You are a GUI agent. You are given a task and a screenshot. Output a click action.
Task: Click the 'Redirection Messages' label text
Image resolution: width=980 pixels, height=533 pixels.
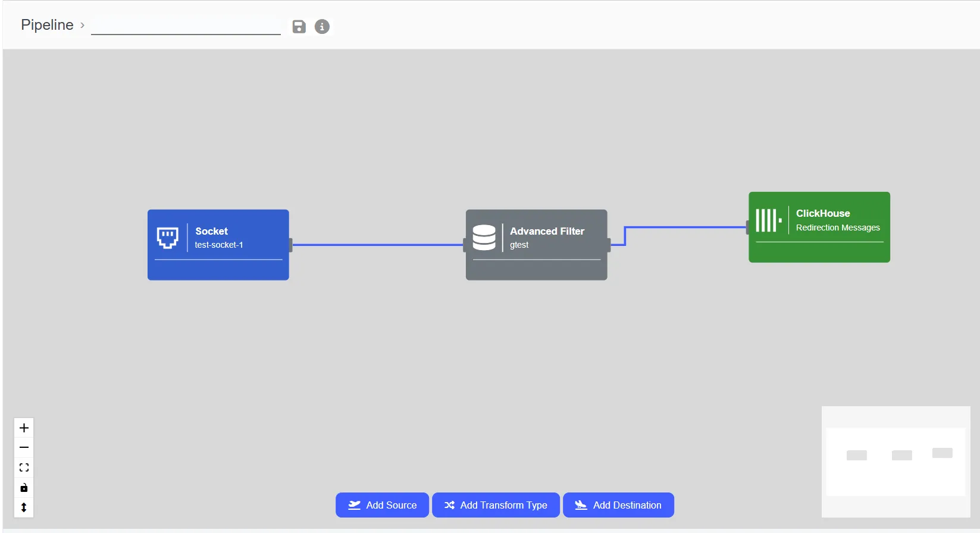[838, 227]
